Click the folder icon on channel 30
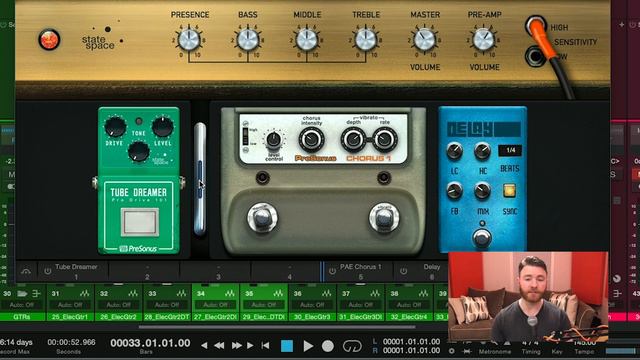Screen dimensions: 640x360 click(22, 293)
